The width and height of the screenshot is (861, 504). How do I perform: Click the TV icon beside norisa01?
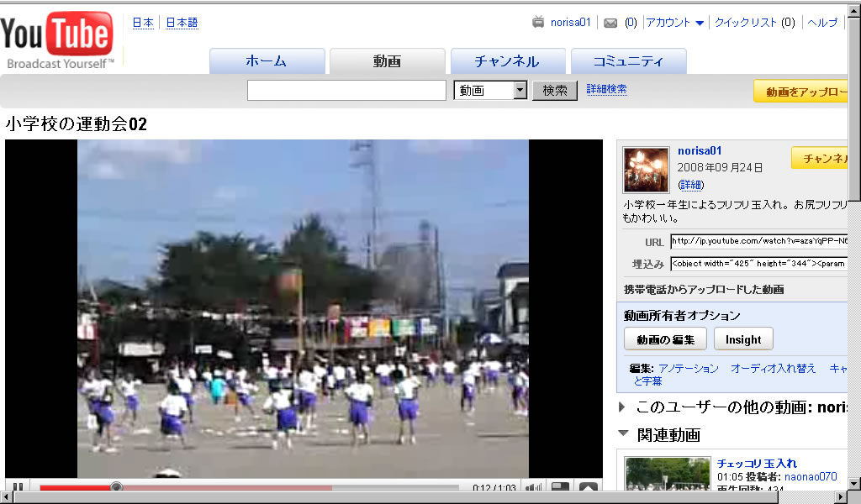(x=538, y=23)
